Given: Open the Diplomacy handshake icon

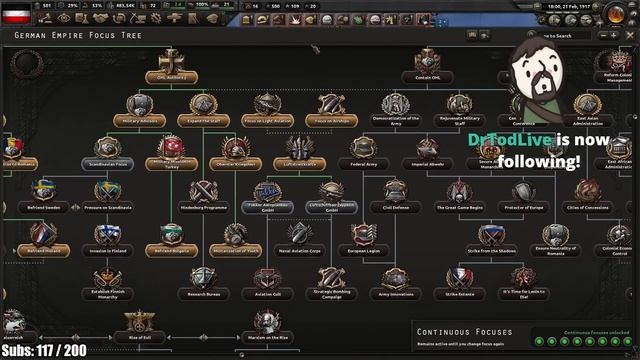Looking at the screenshot, I should click(x=100, y=18).
